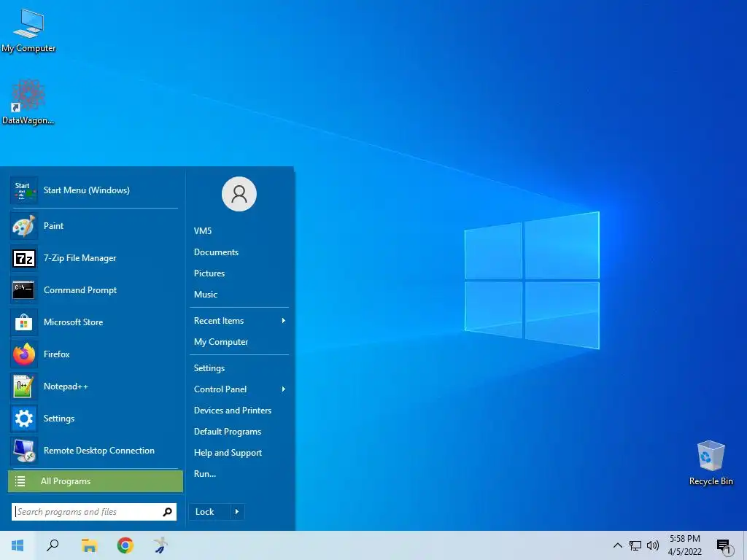Click the user account avatar
This screenshot has height=560, width=747.
click(239, 194)
